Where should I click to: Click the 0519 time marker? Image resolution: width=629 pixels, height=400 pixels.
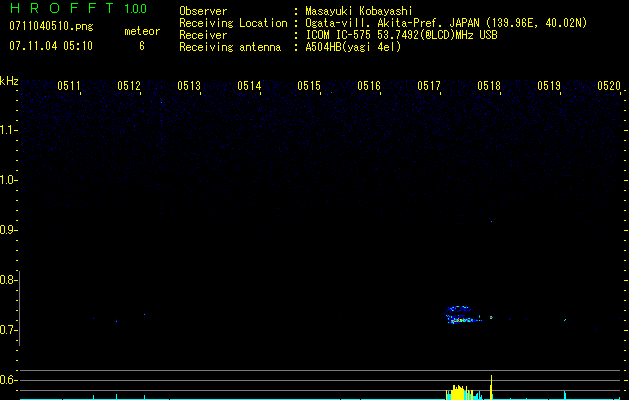point(549,86)
